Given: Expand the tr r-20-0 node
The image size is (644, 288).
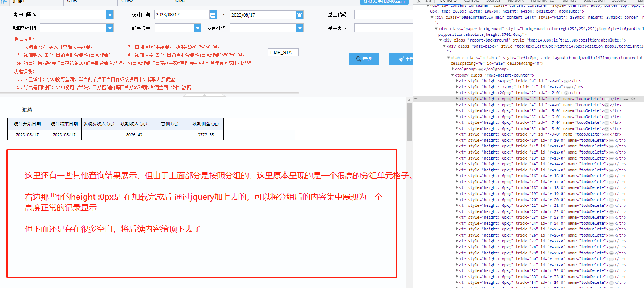Looking at the screenshot, I should tap(457, 200).
